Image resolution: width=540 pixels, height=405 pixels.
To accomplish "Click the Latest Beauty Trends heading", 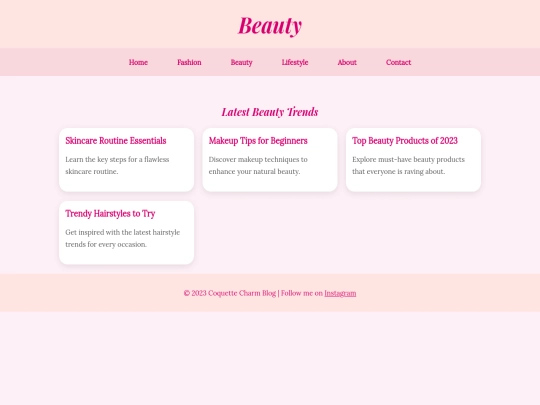I will [x=270, y=112].
